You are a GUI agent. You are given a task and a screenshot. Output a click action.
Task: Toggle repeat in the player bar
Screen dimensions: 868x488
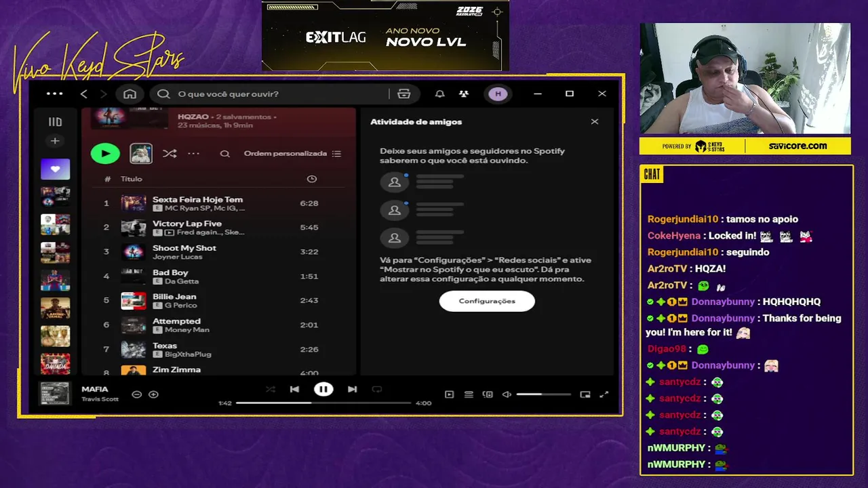point(377,389)
